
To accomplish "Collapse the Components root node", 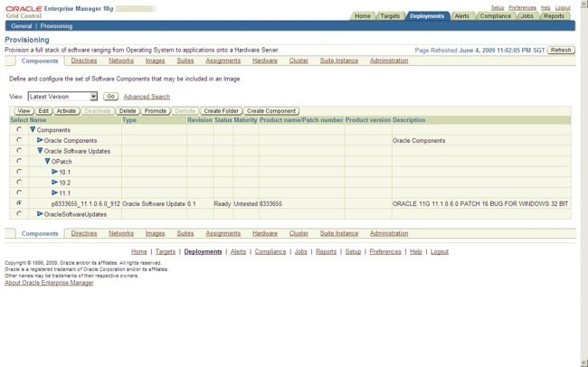I will click(x=33, y=129).
